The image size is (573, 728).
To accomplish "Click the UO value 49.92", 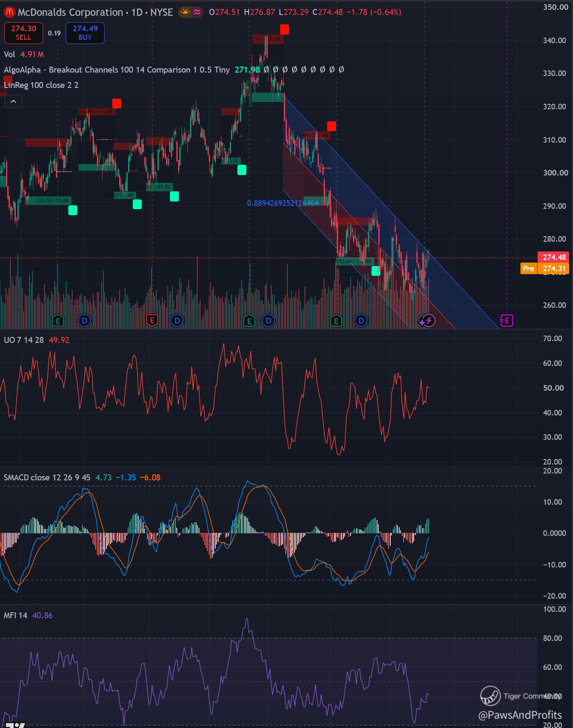I will (59, 340).
